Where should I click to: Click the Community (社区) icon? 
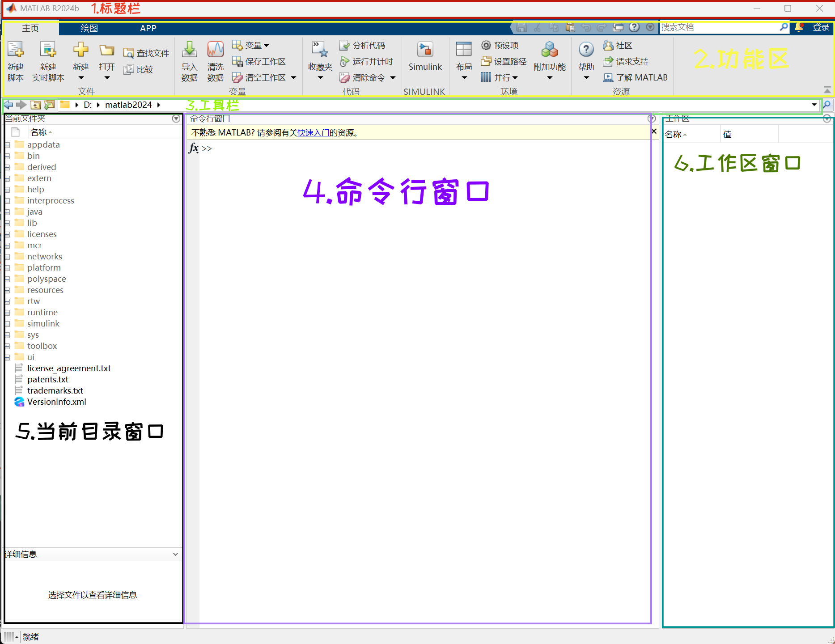(x=608, y=45)
